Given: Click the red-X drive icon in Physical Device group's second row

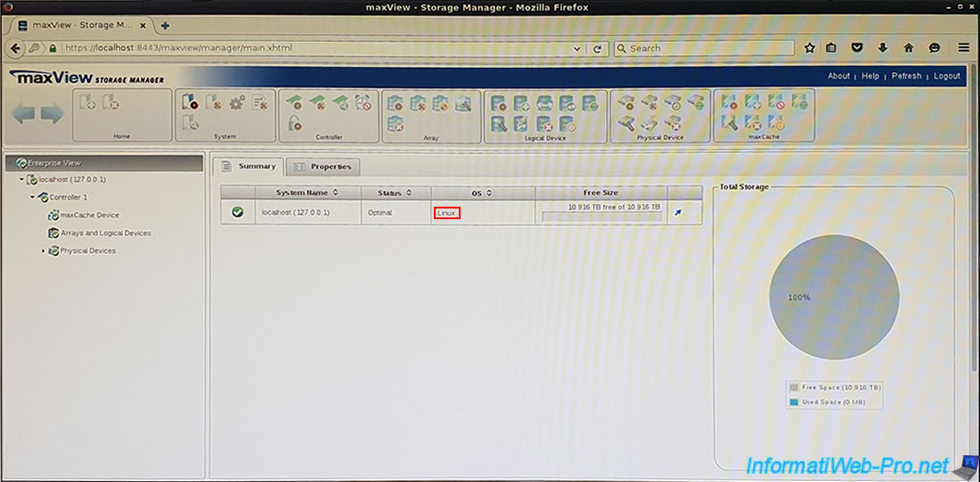Looking at the screenshot, I should [673, 123].
